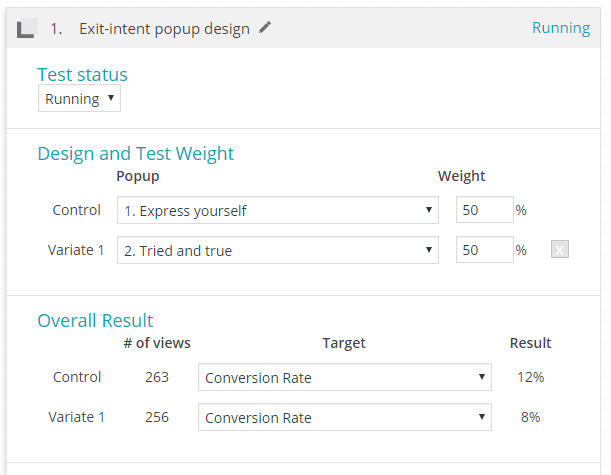
Task: Click the Variate 1 result value 8%
Action: click(530, 418)
